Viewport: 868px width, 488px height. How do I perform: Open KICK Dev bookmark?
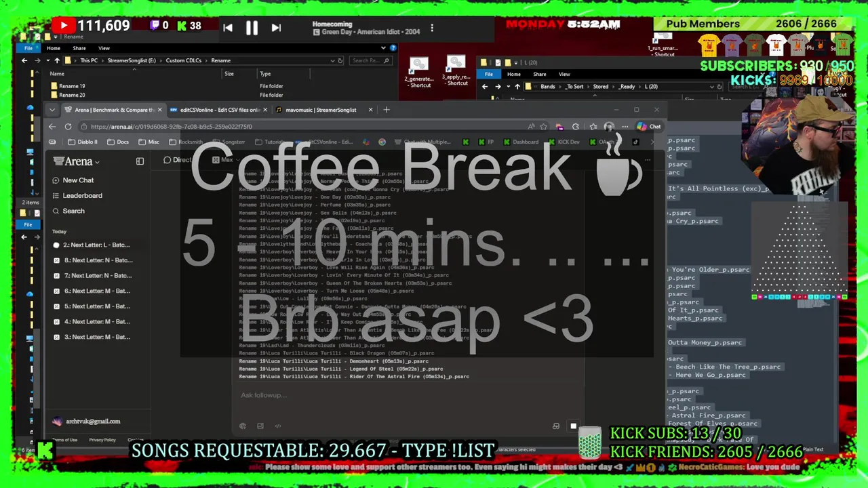(x=564, y=142)
